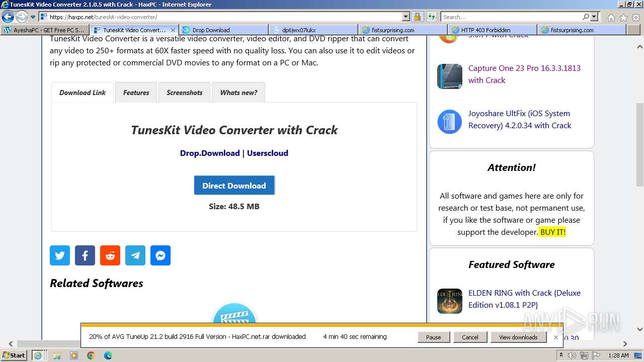Click the browser Back arrow button
644x362 pixels.
(8, 17)
